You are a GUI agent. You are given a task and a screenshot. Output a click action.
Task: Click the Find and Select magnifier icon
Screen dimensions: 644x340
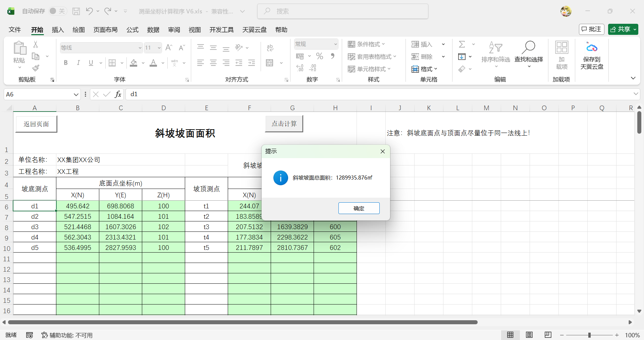click(529, 48)
